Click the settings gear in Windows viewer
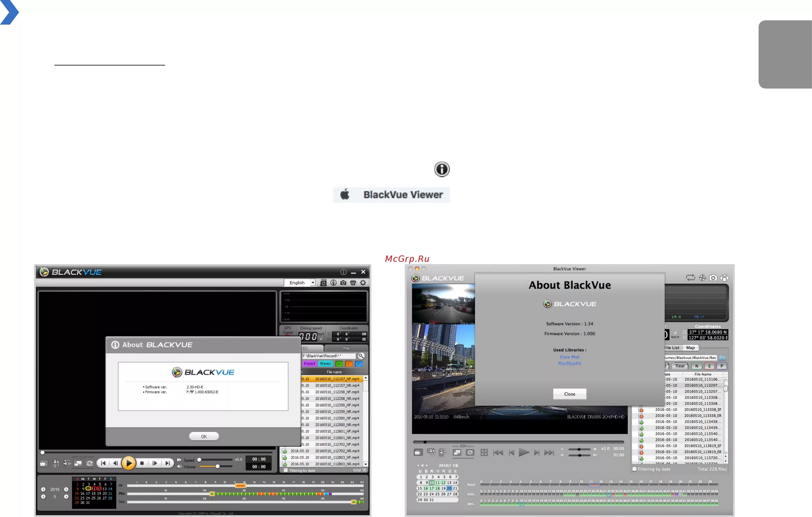Screen dimensions: 812x517 pyautogui.click(x=363, y=283)
